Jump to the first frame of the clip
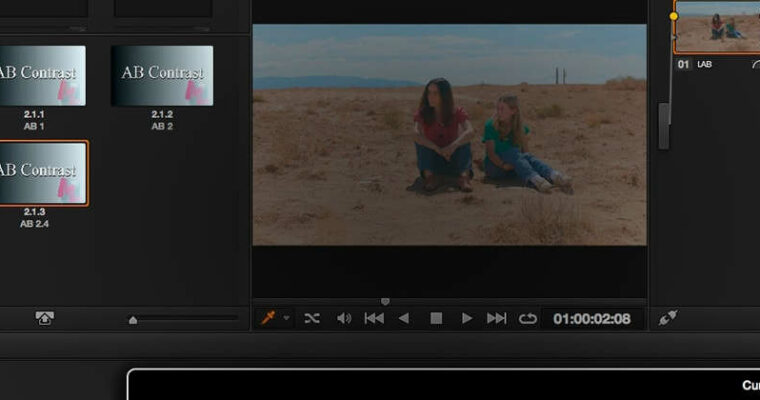760x400 pixels. coord(374,319)
